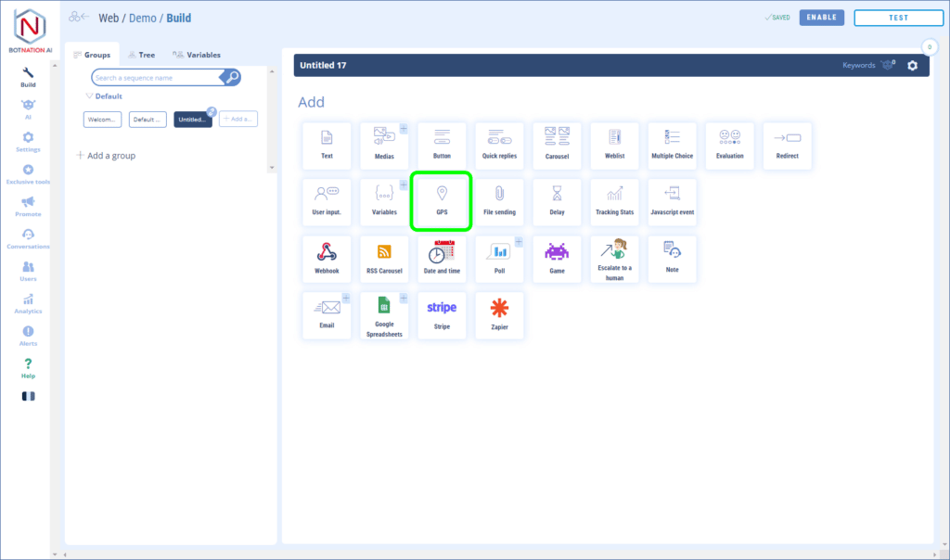Click Add a group link
Screen dimensions: 950x560
(x=106, y=156)
